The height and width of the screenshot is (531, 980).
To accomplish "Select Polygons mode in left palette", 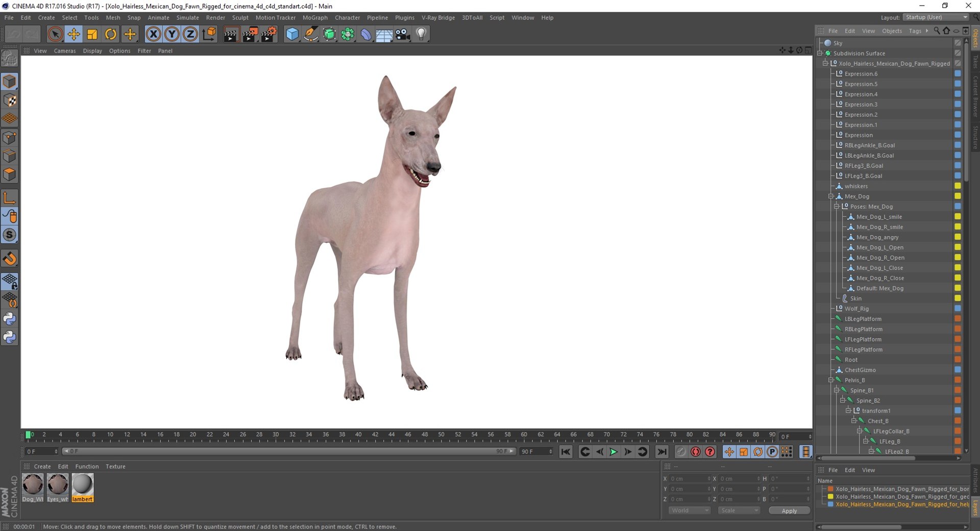I will coord(10,174).
